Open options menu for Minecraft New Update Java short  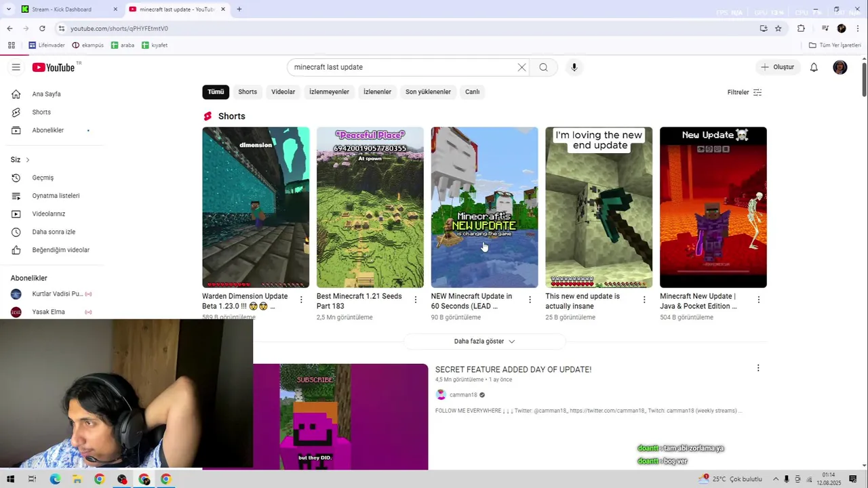coord(759,300)
